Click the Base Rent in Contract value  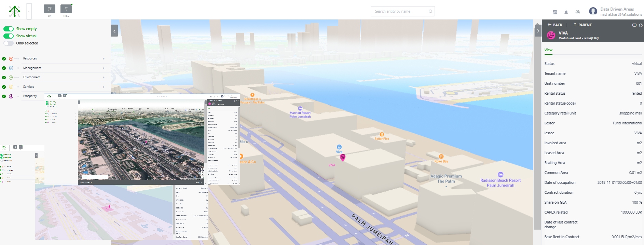click(x=627, y=237)
